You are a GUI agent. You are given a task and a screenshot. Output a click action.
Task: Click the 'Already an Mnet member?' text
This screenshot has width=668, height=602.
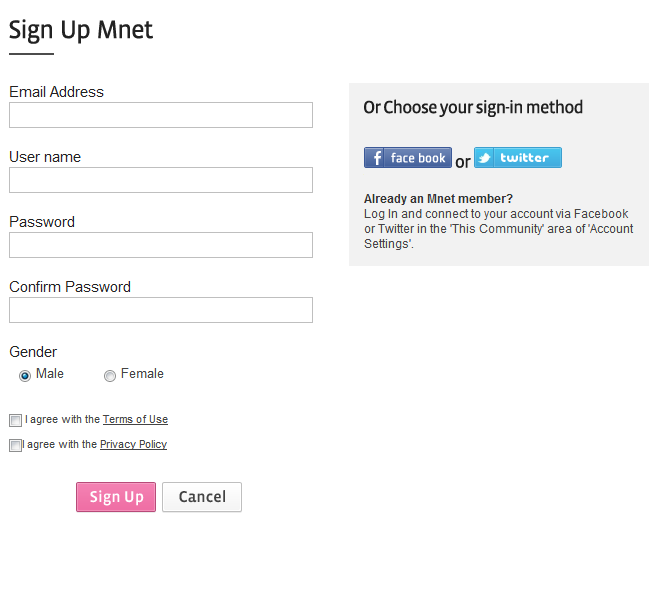438,199
